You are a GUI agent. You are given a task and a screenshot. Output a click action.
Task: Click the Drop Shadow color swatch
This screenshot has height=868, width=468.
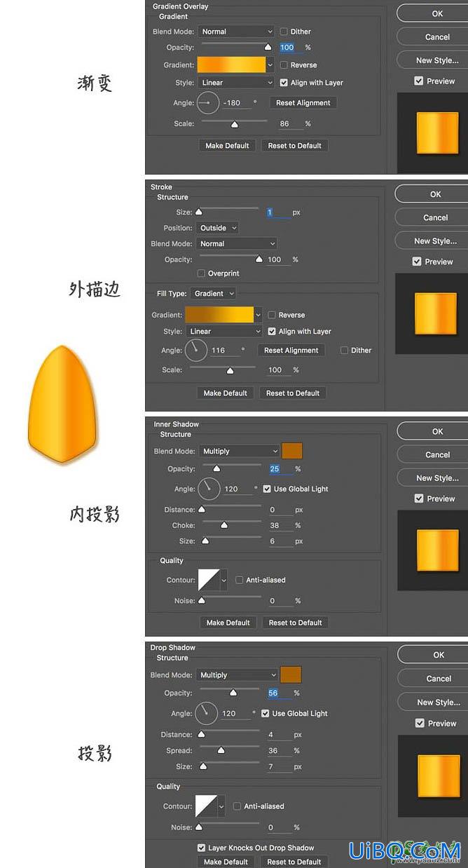(x=291, y=675)
